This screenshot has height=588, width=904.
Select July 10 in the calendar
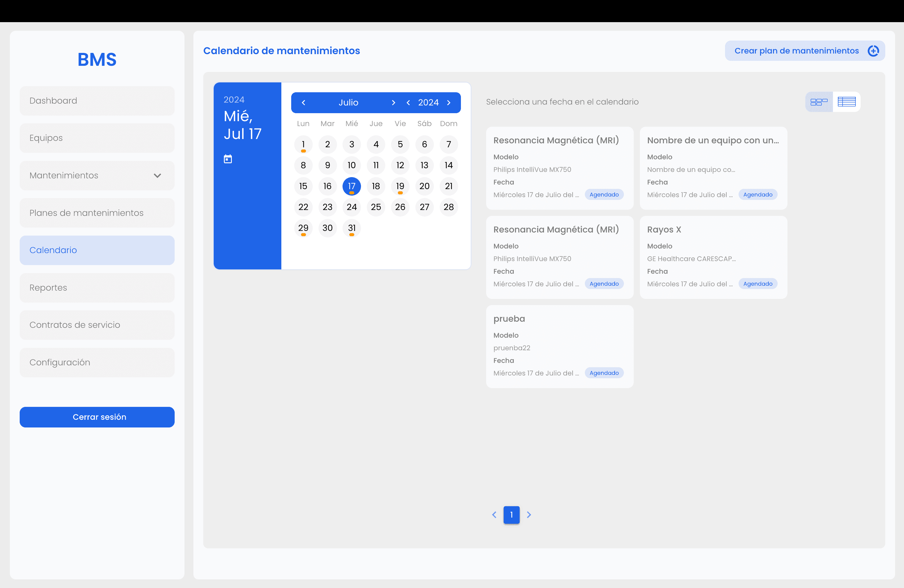352,165
